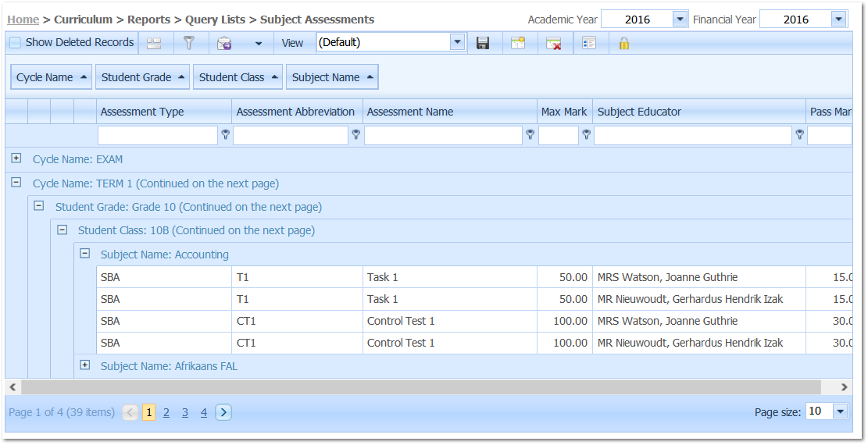Viewport: 868px width, 445px height.
Task: Click the Assessment Abbreviation column header
Action: 297,112
